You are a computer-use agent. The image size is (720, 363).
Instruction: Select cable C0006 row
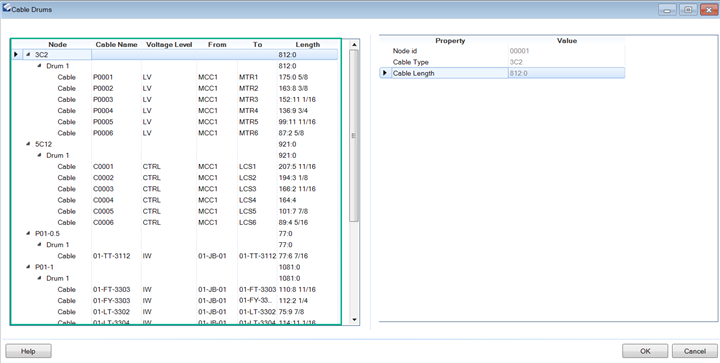[x=180, y=223]
